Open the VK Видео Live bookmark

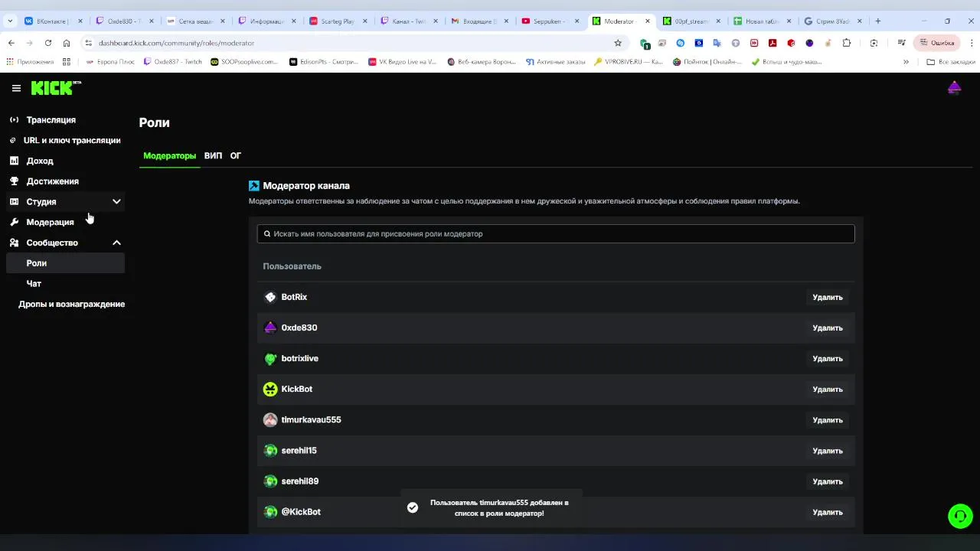pos(402,61)
